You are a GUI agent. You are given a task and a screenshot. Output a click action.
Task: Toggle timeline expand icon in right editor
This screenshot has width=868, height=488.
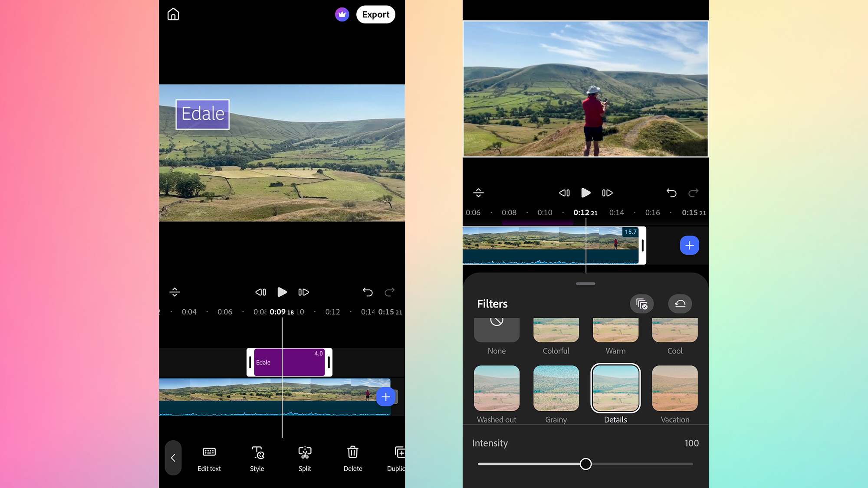tap(478, 193)
